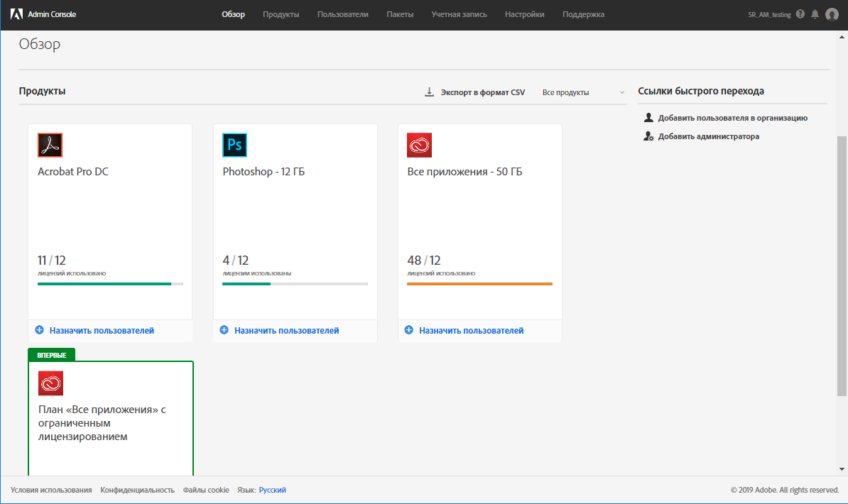Click the Photoshop Ps product icon
Image resolution: width=848 pixels, height=504 pixels.
point(234,145)
